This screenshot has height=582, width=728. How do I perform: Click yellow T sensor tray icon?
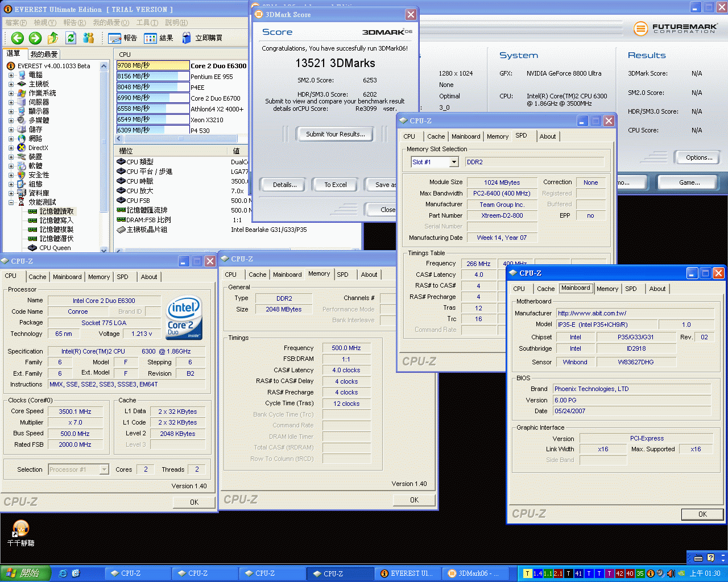[527, 573]
